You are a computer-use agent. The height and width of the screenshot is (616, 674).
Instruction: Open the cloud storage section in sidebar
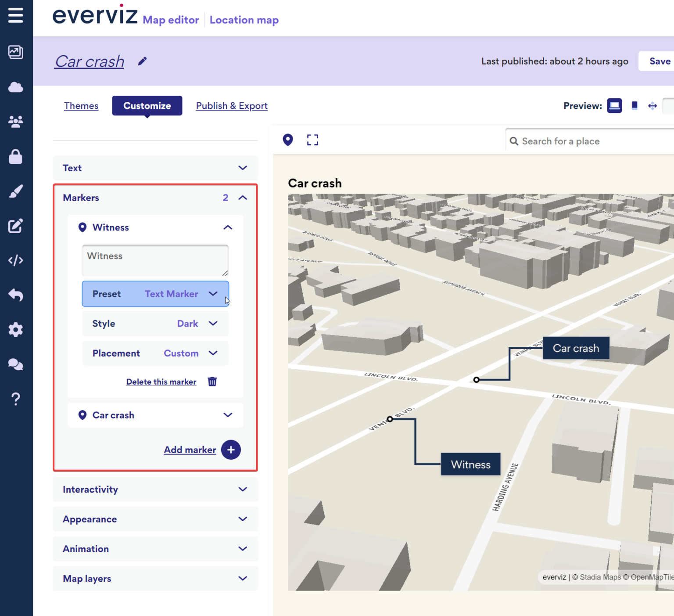16,87
